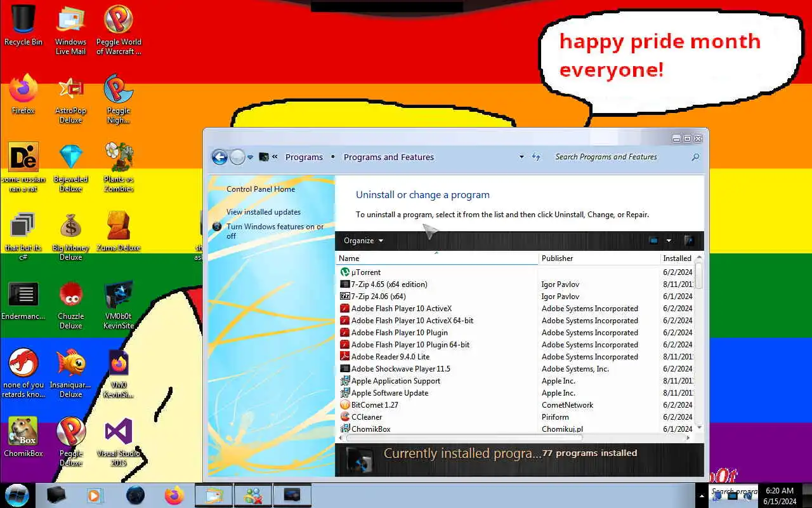Click the Windows Live Messenger taskbar icon
Image resolution: width=812 pixels, height=508 pixels.
[x=253, y=495]
